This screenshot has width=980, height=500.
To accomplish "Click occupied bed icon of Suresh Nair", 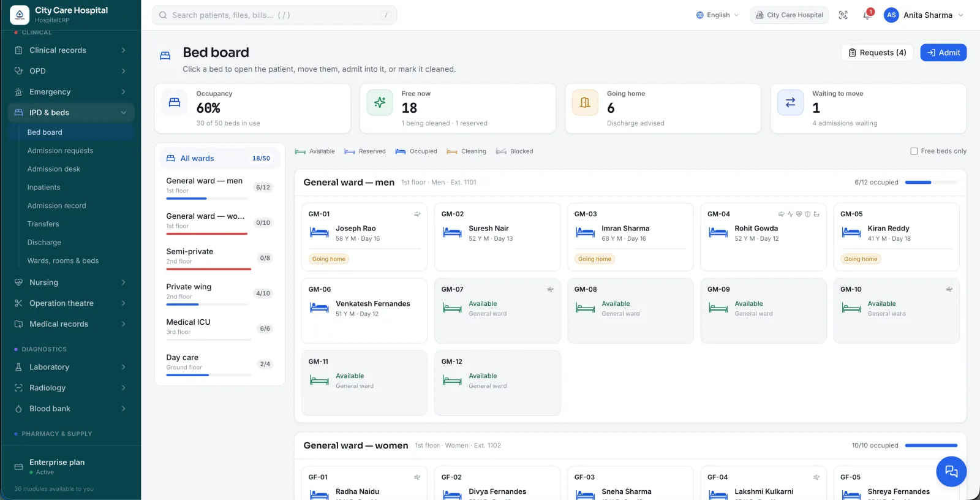I will pos(452,232).
